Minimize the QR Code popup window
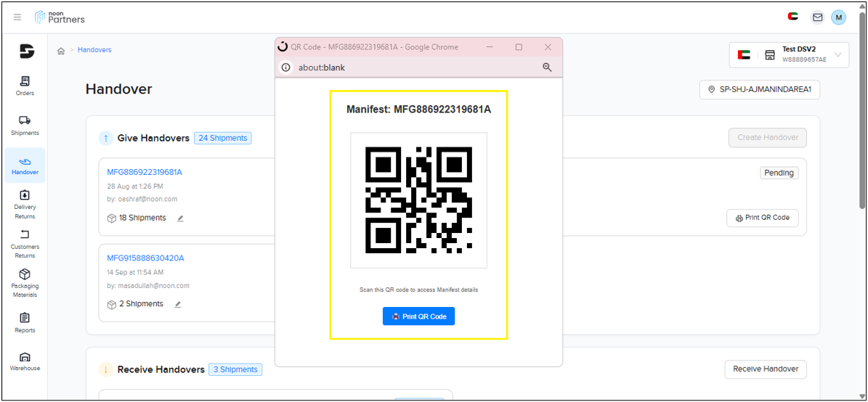Viewport: 868px width, 402px height. (x=490, y=47)
